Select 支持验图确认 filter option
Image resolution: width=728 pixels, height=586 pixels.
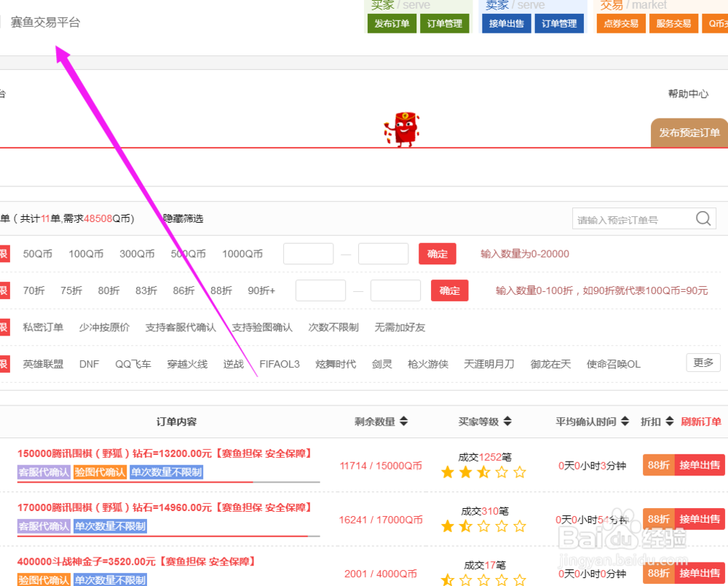[x=262, y=328]
